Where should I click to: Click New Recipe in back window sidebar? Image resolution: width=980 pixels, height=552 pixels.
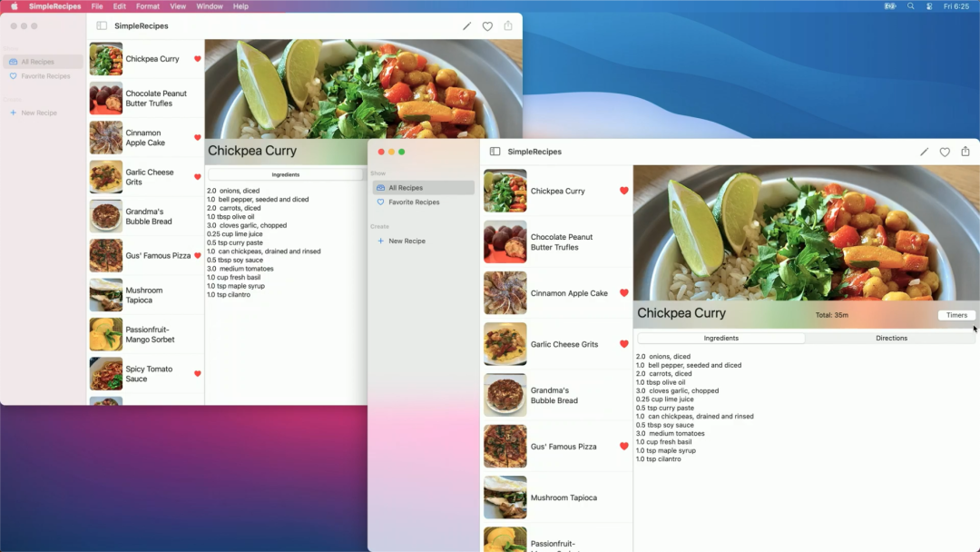point(39,113)
